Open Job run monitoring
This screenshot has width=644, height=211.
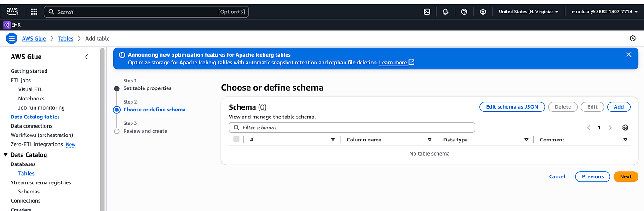pyautogui.click(x=41, y=108)
